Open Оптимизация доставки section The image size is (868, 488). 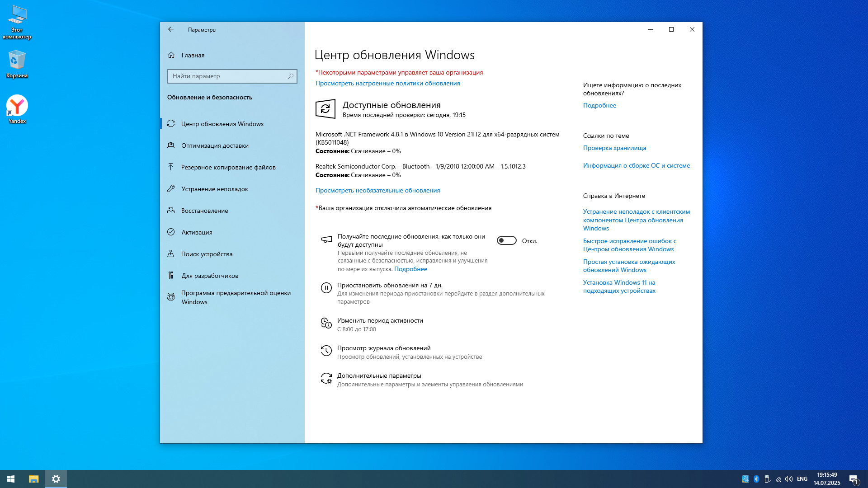215,145
